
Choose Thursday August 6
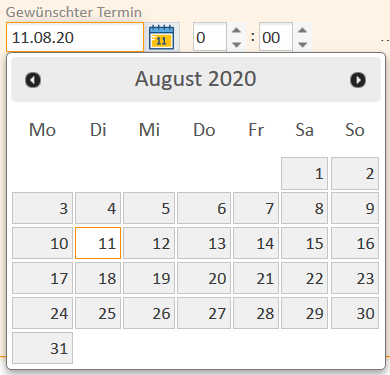pyautogui.click(x=204, y=208)
